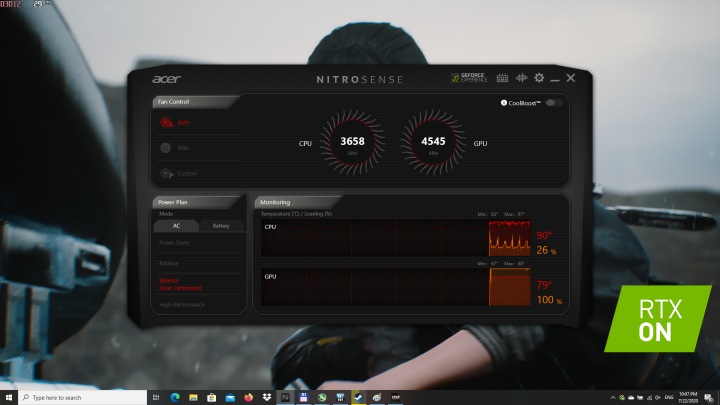This screenshot has height=405, width=720.
Task: Open Dropbox from taskbar
Action: tap(267, 397)
